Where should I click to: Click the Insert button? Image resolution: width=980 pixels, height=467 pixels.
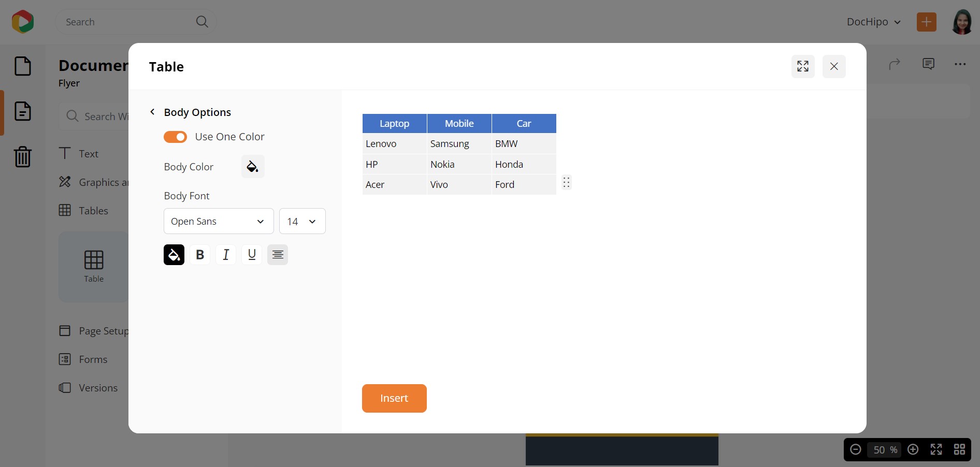click(x=394, y=398)
